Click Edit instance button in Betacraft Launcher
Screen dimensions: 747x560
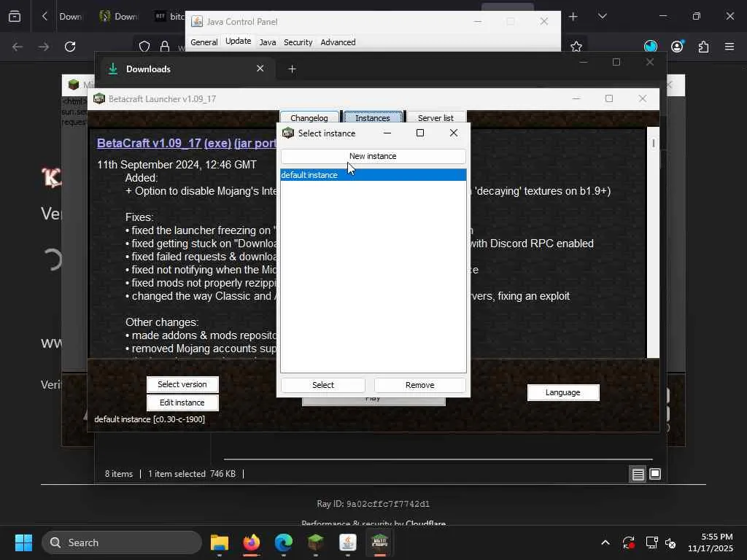[x=182, y=402]
